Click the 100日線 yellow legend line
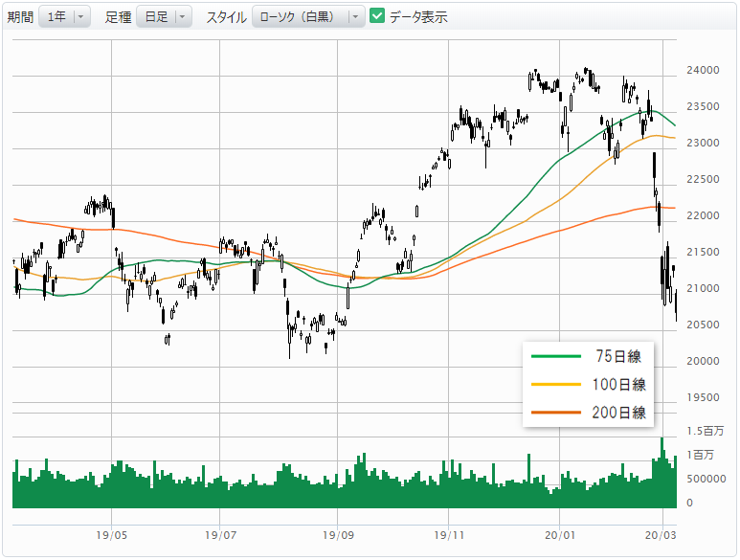The width and height of the screenshot is (740, 560). pos(556,385)
